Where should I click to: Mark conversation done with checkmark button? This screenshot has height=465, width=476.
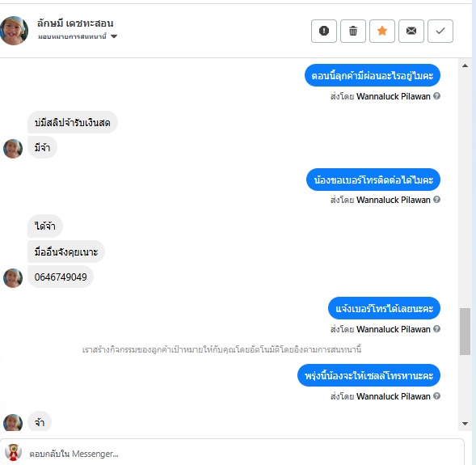(x=440, y=31)
